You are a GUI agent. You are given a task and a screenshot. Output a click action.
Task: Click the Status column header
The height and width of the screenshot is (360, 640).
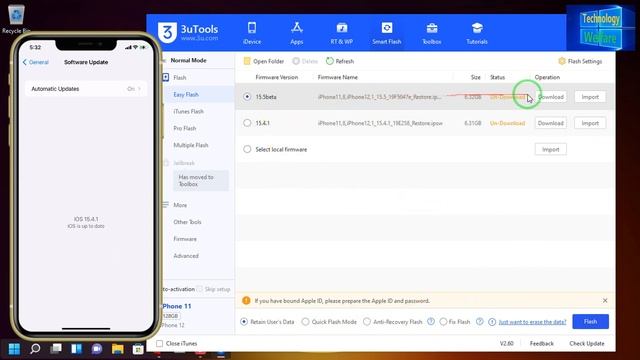click(497, 77)
